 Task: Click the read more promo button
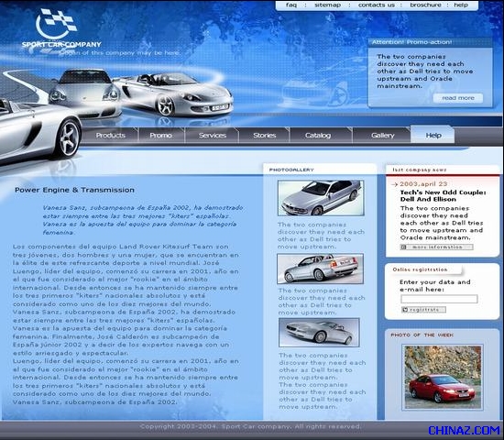tap(457, 98)
